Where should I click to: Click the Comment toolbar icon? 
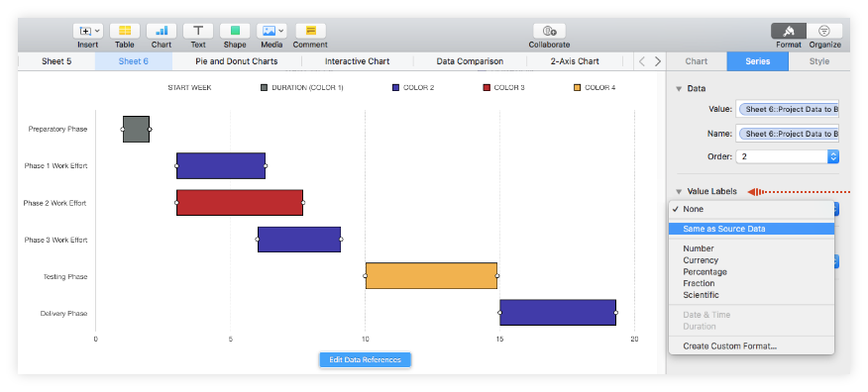pyautogui.click(x=310, y=31)
